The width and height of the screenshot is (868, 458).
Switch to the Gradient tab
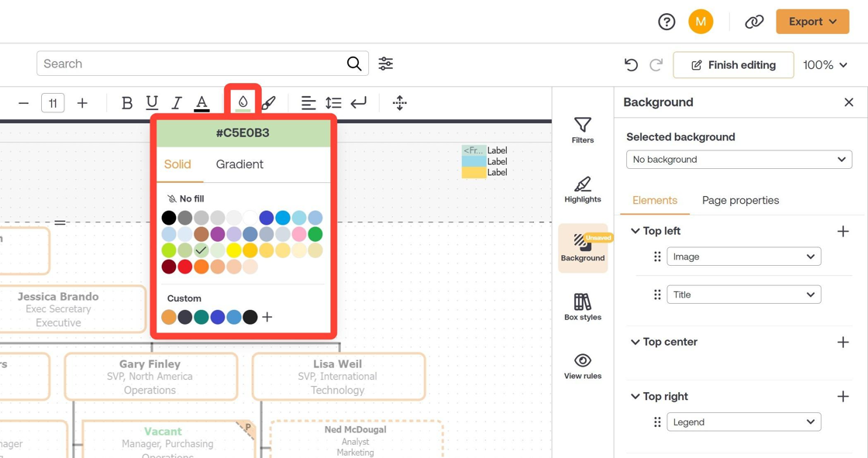pyautogui.click(x=239, y=164)
